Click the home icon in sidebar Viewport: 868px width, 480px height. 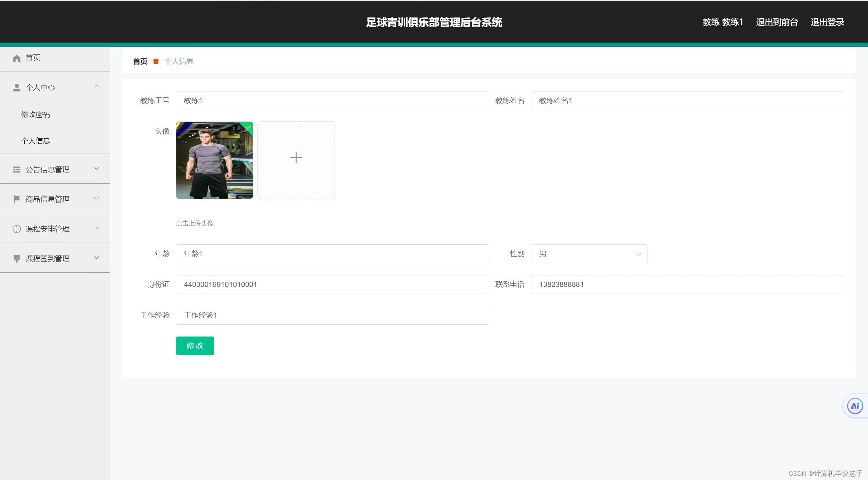coord(16,58)
